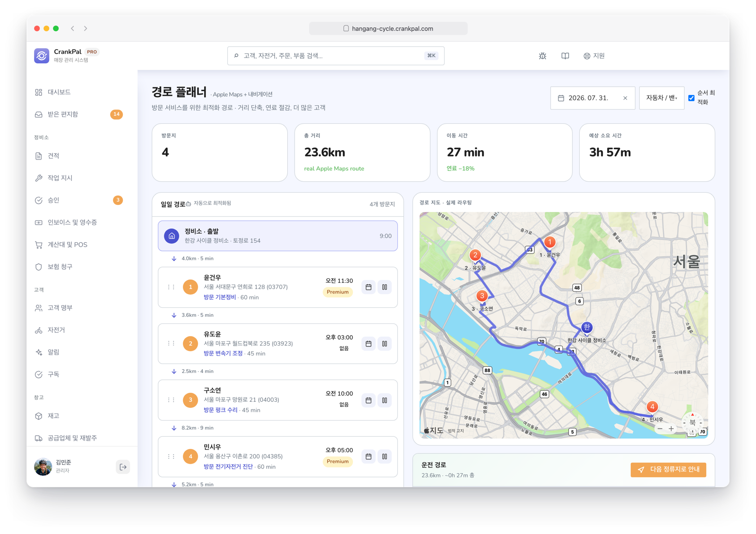
Task: Toggle the 순서 최적화 checkbox
Action: [x=691, y=98]
